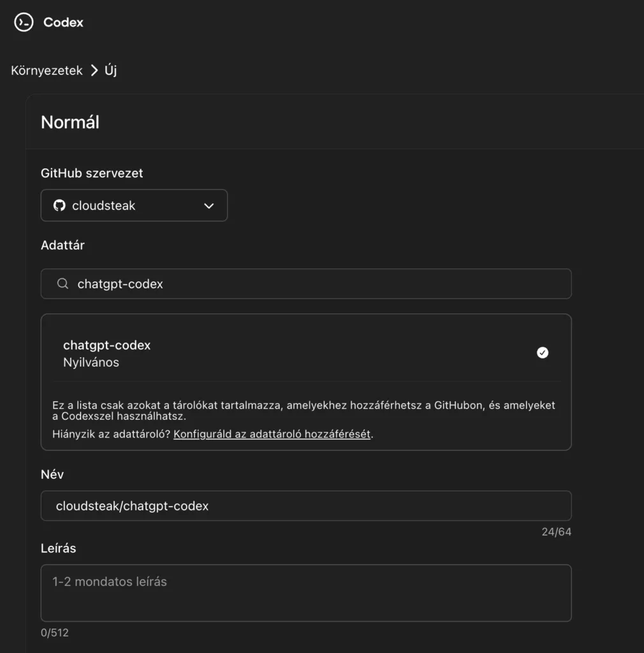Click the Codex title text
This screenshot has height=653, width=644.
[63, 22]
